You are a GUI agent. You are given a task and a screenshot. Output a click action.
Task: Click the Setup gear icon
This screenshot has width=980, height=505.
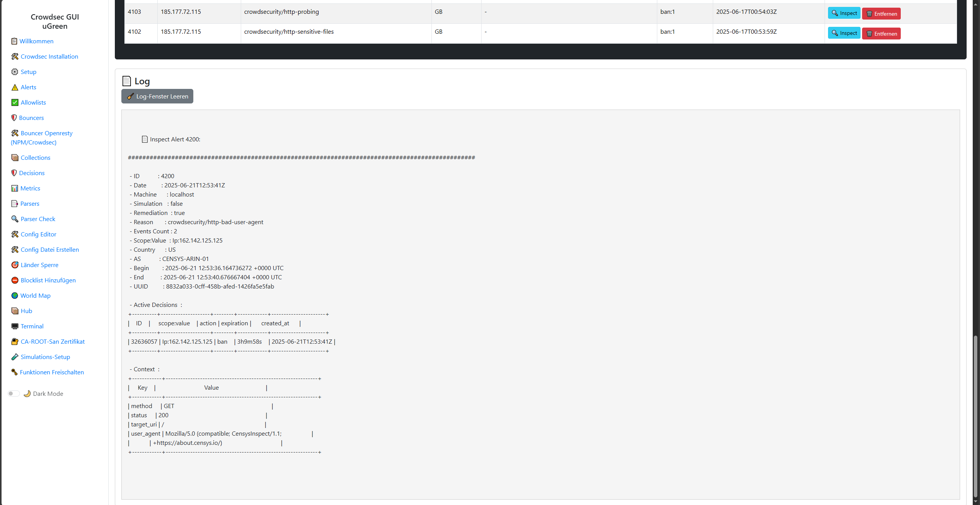[15, 72]
